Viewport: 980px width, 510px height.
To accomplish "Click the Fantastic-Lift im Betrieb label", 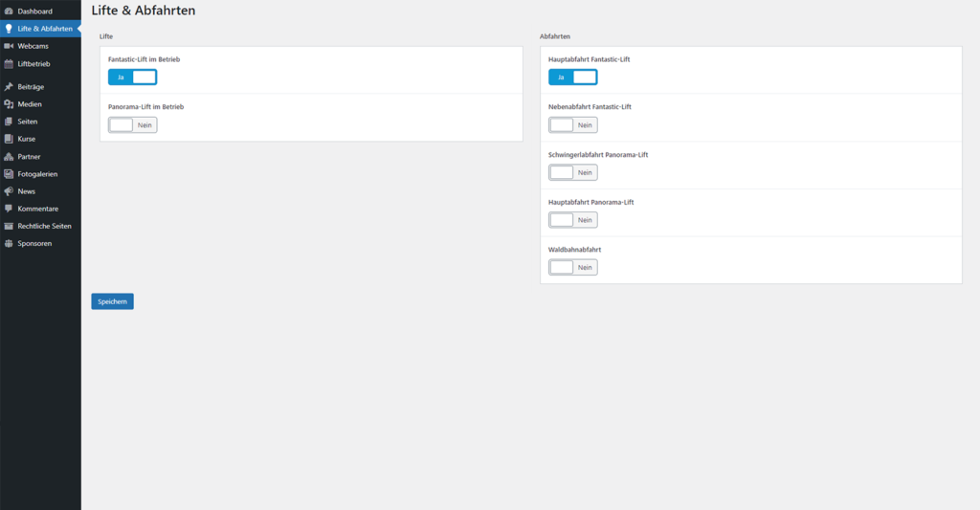I will coord(144,59).
